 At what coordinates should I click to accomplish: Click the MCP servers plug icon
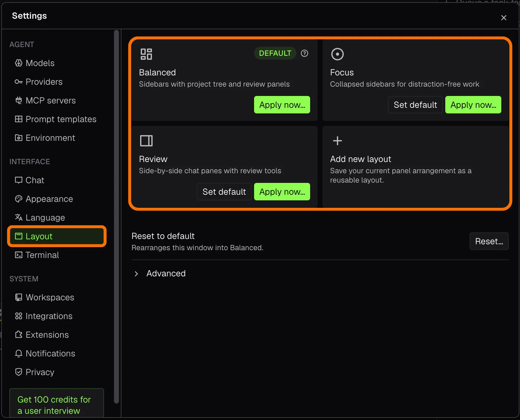[19, 100]
